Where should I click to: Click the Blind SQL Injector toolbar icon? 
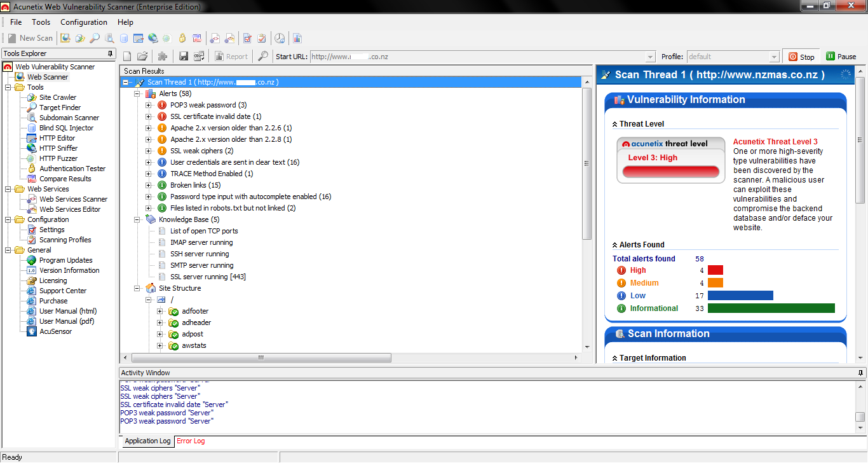pos(124,38)
